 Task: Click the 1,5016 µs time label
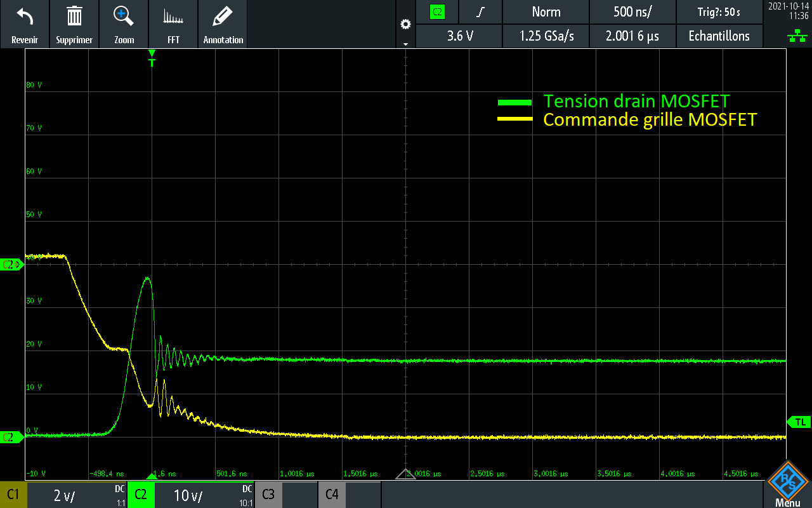point(360,474)
